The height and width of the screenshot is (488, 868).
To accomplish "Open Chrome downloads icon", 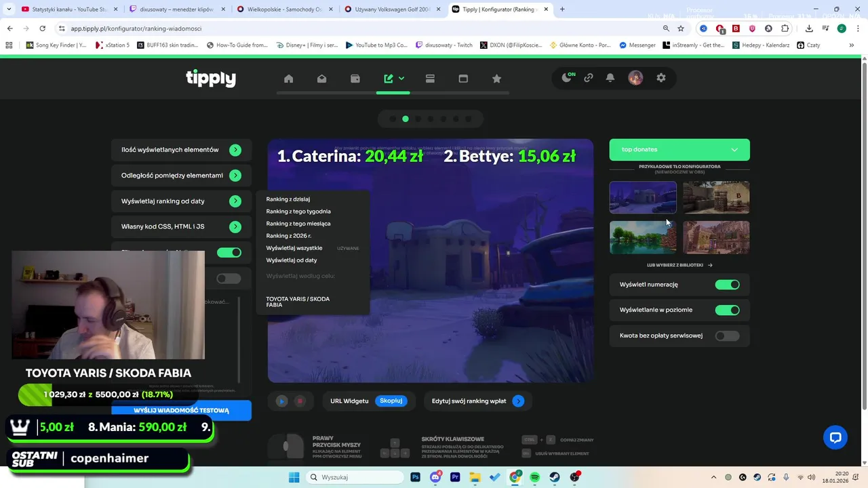I will click(809, 28).
